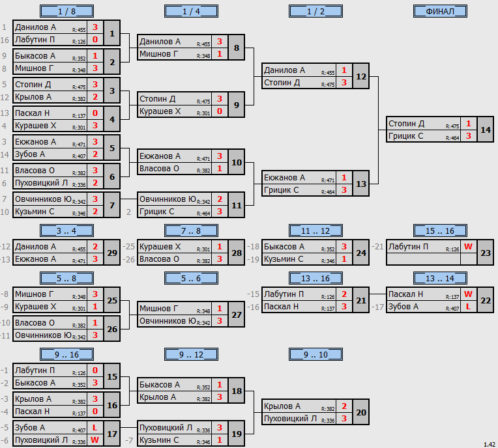
Task: Click match number 16 box
Action: click(x=112, y=405)
